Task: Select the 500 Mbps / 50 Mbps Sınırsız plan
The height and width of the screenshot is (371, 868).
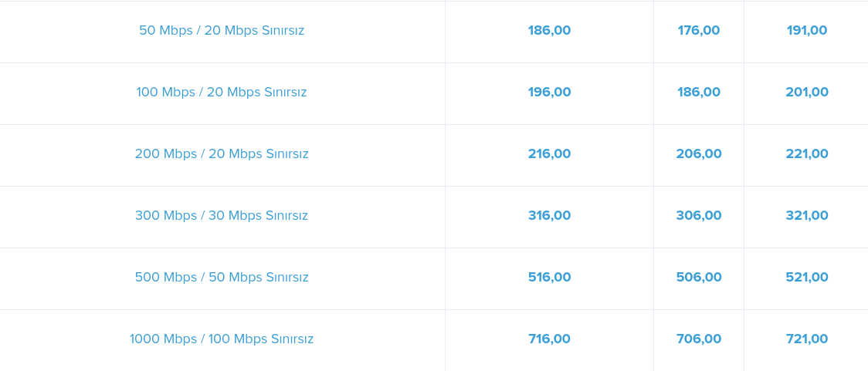Action: point(222,278)
